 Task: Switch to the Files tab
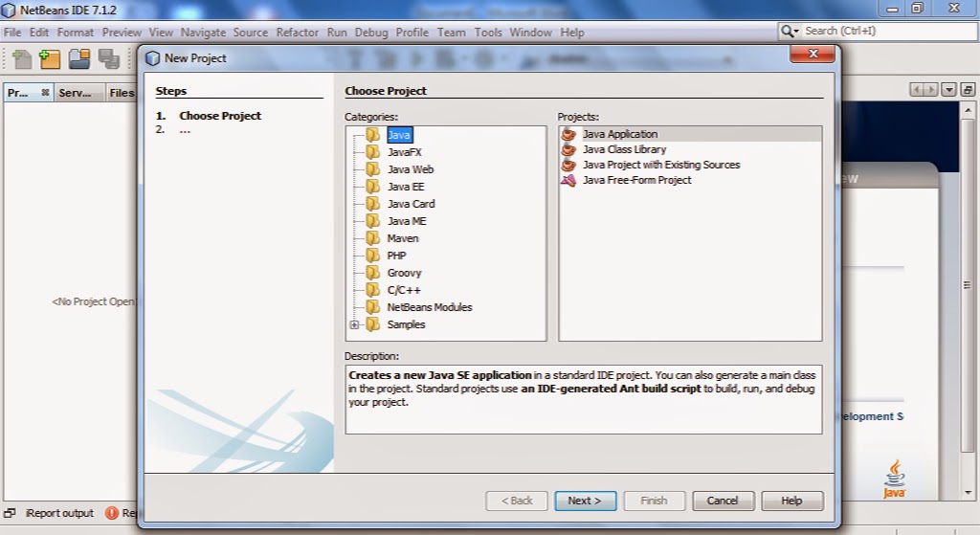[x=122, y=93]
